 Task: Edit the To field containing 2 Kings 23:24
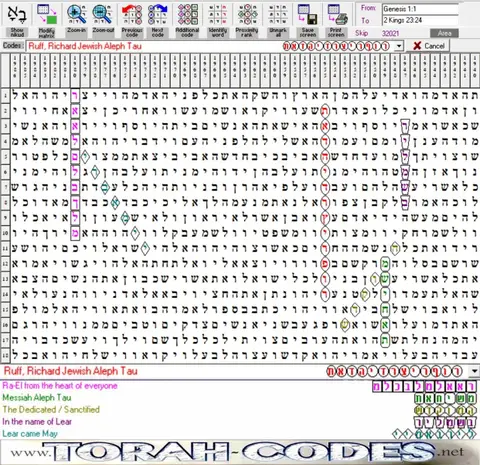point(420,20)
